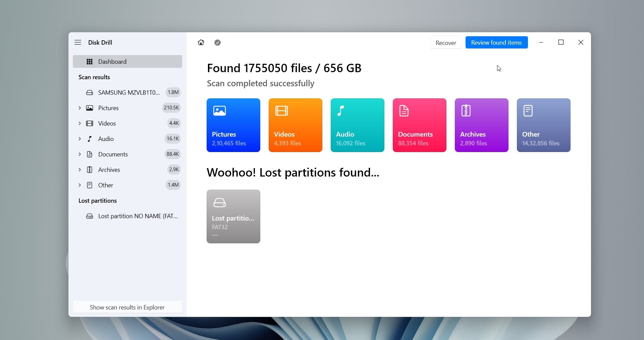Expand the Pictures tree item in sidebar

click(80, 108)
